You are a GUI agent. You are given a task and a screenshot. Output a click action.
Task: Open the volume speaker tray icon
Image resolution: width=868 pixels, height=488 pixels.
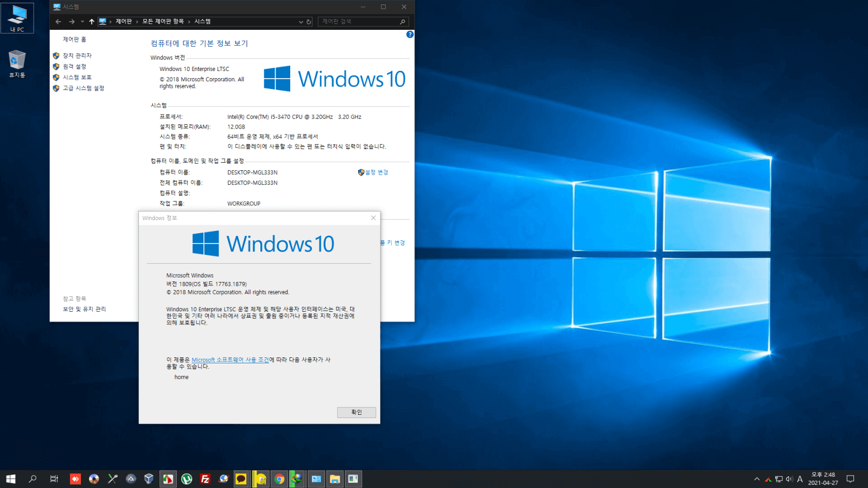point(789,479)
